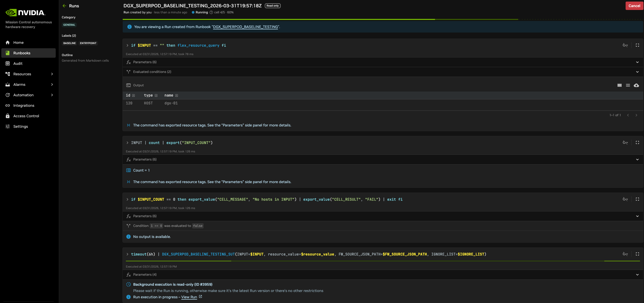Toggle visibility icon on timeout(6h) cell
The image size is (644, 303).
click(625, 254)
